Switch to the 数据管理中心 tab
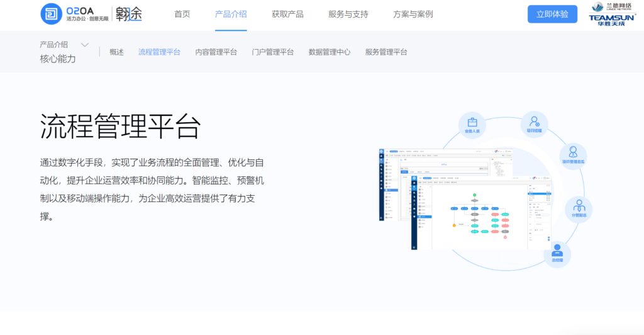The height and width of the screenshot is (335, 644). [x=330, y=52]
